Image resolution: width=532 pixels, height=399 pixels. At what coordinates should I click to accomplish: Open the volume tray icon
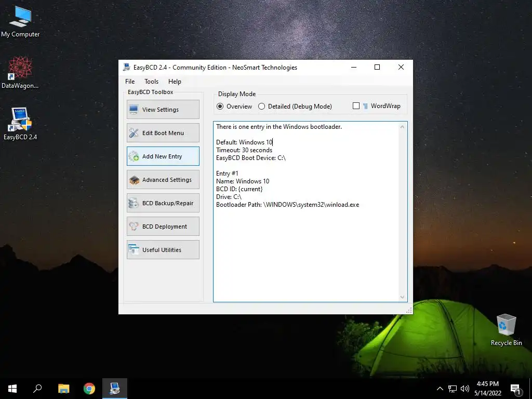465,389
